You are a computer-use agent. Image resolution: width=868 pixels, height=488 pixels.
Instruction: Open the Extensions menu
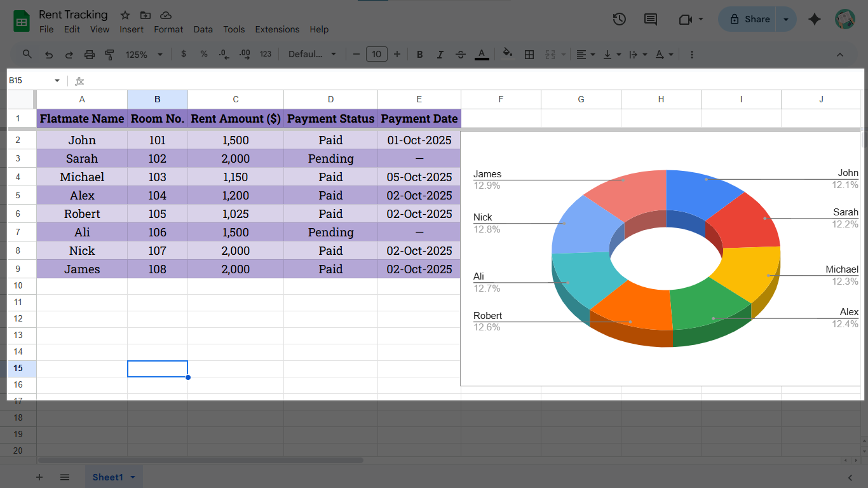[277, 29]
